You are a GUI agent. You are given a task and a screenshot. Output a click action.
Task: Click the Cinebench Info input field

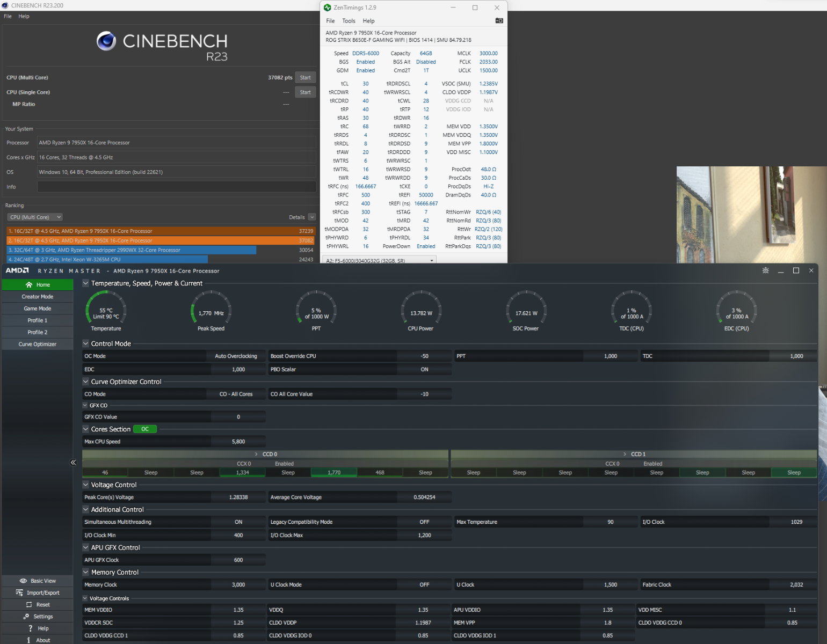point(177,187)
